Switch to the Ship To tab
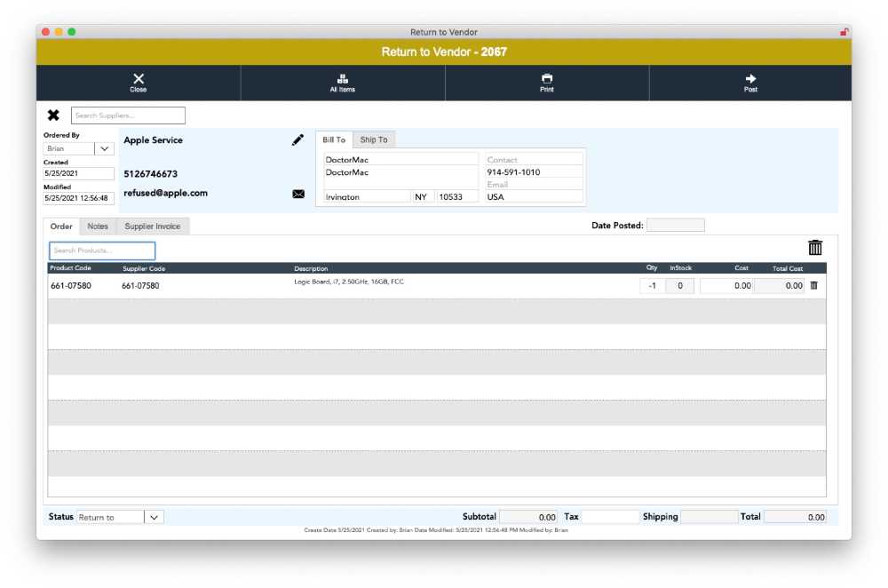888x588 pixels. tap(374, 140)
